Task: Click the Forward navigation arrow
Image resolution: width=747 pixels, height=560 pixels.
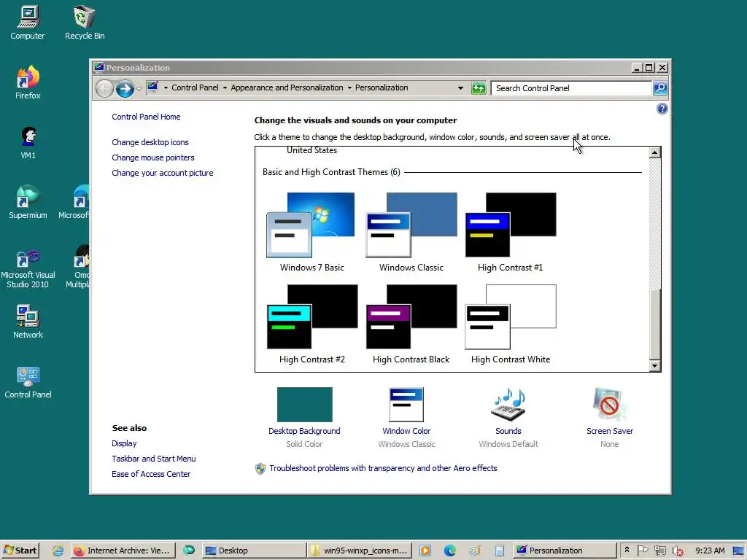Action: 125,88
